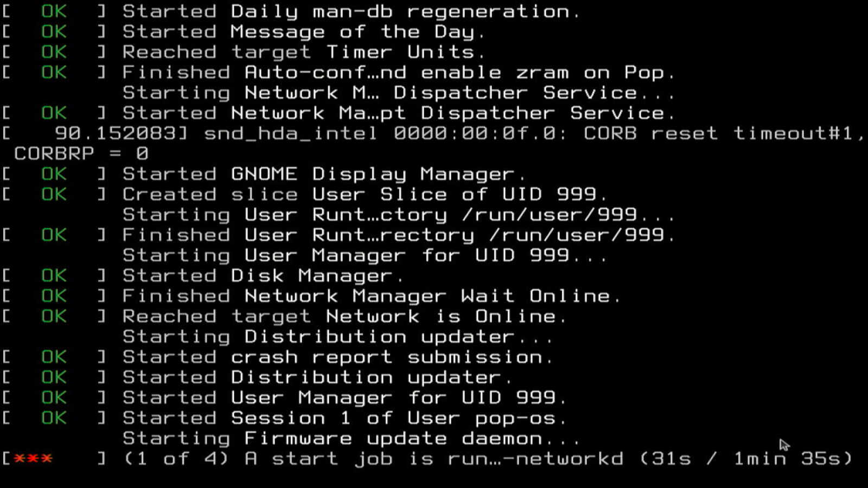Click the "Reached target Timer Units" line

pyautogui.click(x=303, y=52)
